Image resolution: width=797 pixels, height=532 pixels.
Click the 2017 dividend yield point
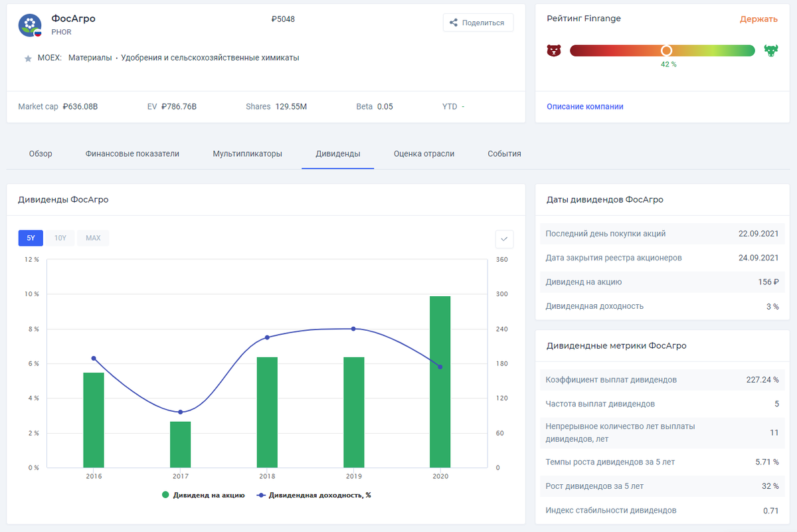click(x=180, y=412)
